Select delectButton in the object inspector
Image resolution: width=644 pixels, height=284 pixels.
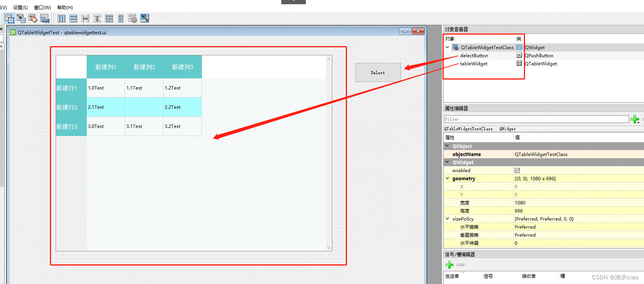coord(474,55)
